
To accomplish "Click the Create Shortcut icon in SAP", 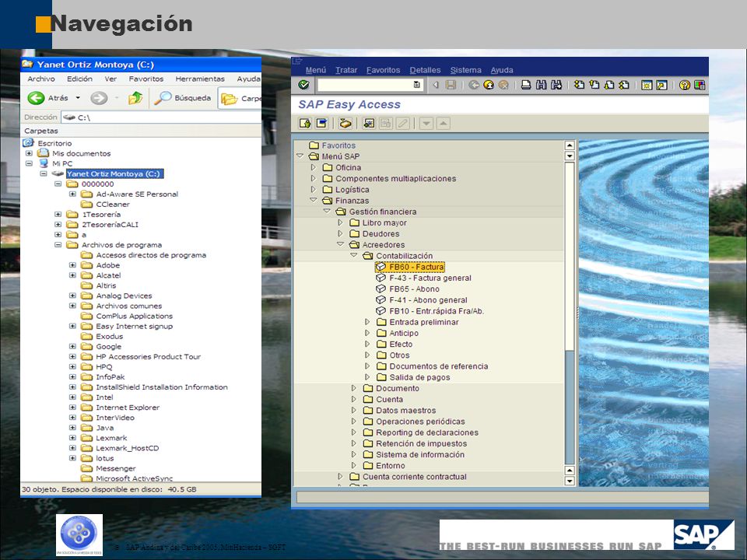I will click(661, 85).
